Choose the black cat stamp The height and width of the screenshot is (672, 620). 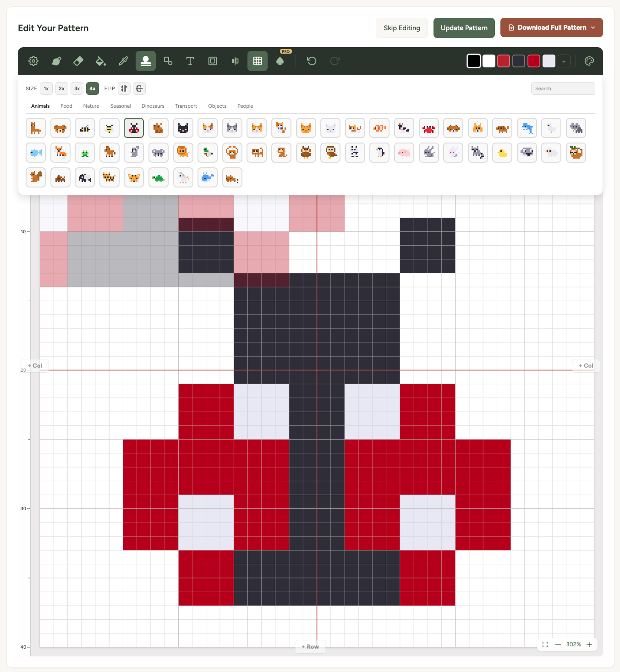click(183, 128)
